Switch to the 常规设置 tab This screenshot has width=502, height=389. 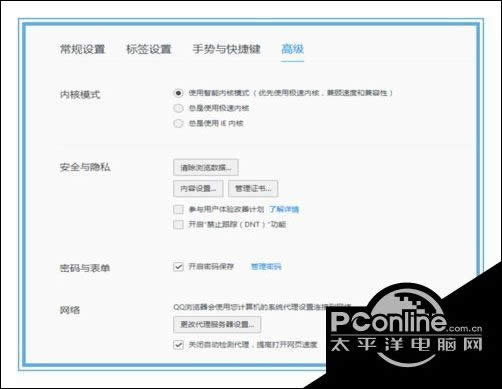(82, 49)
